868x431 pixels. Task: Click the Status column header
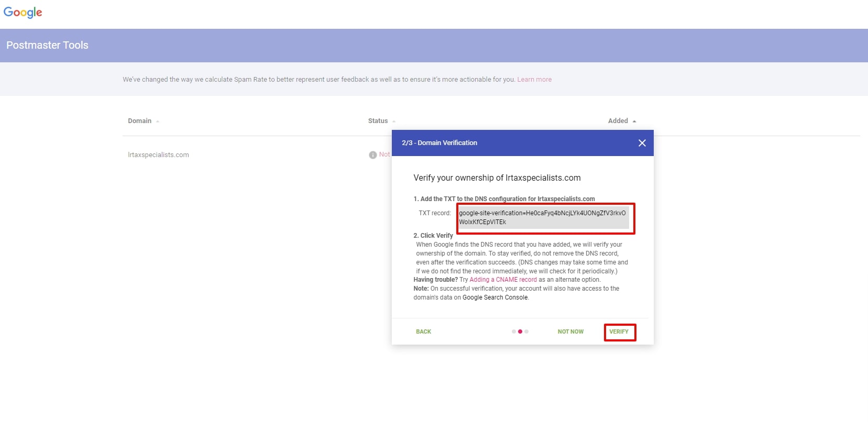[x=378, y=121]
